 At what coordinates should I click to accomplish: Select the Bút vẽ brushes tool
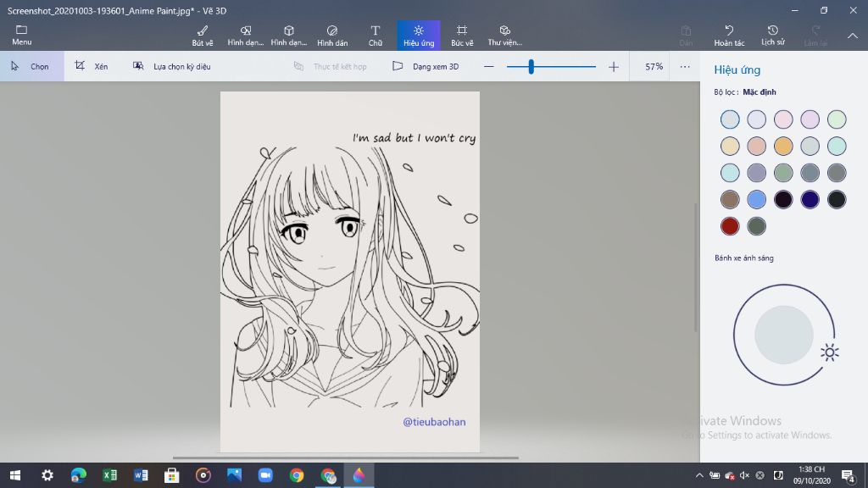(203, 36)
